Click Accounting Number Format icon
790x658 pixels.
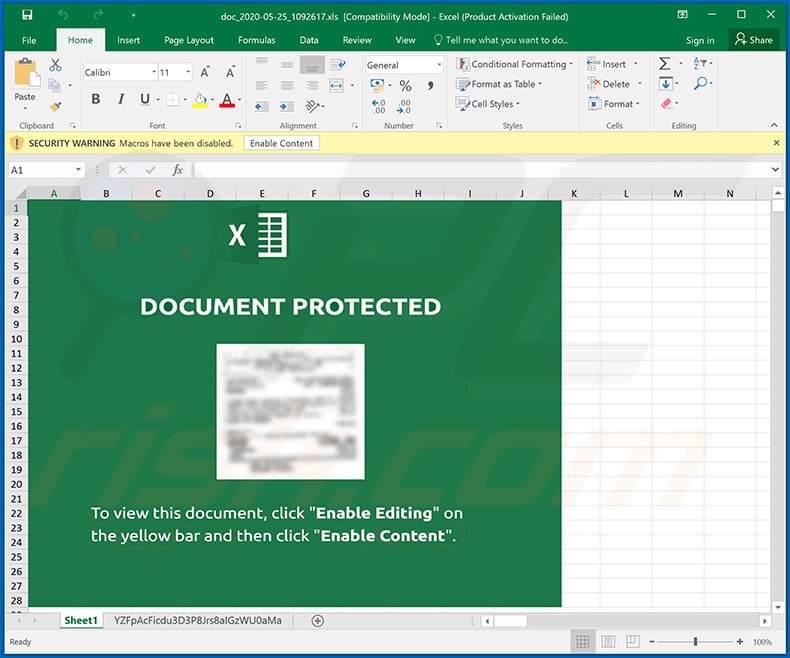click(377, 86)
